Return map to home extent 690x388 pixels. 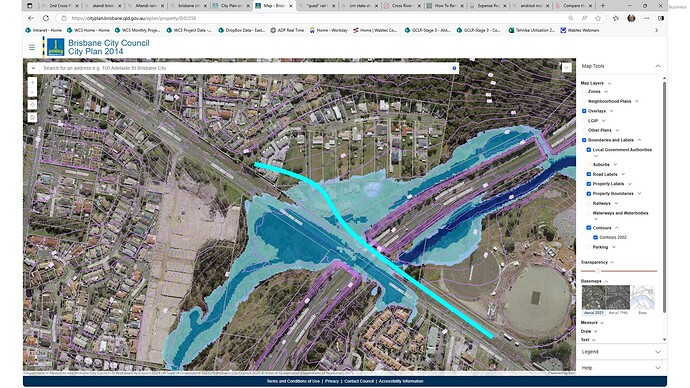32,117
